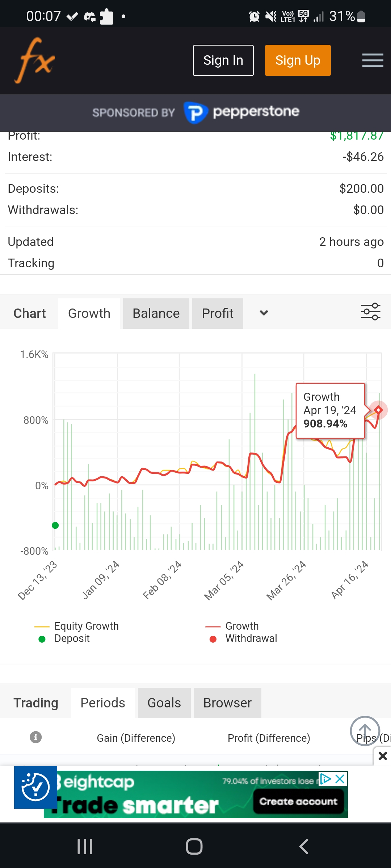This screenshot has height=868, width=391.
Task: Tap the Android back arrow
Action: 304,846
